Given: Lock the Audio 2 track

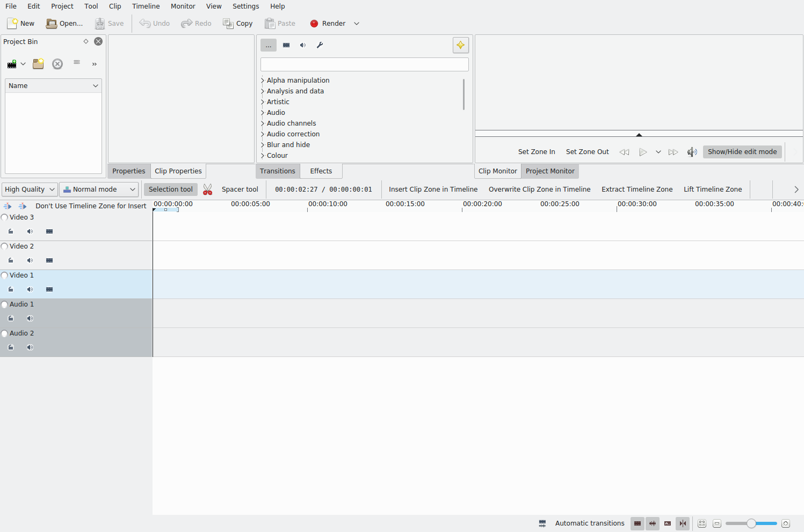Looking at the screenshot, I should 11,347.
